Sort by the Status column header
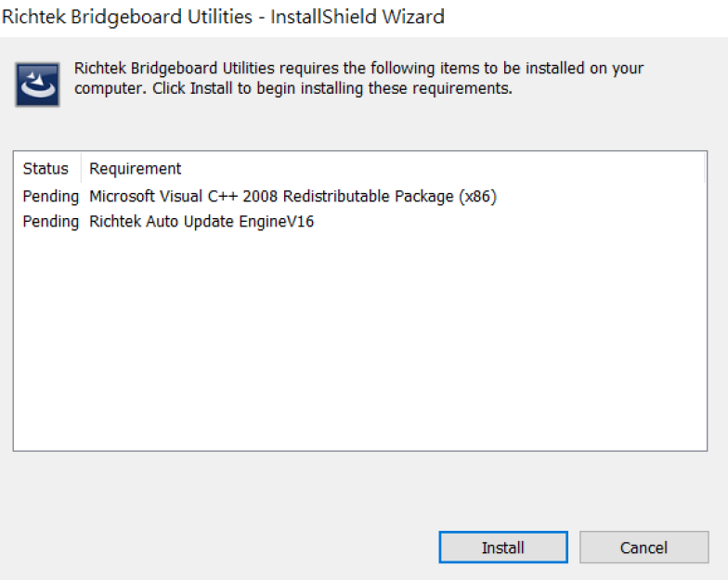The image size is (728, 580). tap(45, 169)
